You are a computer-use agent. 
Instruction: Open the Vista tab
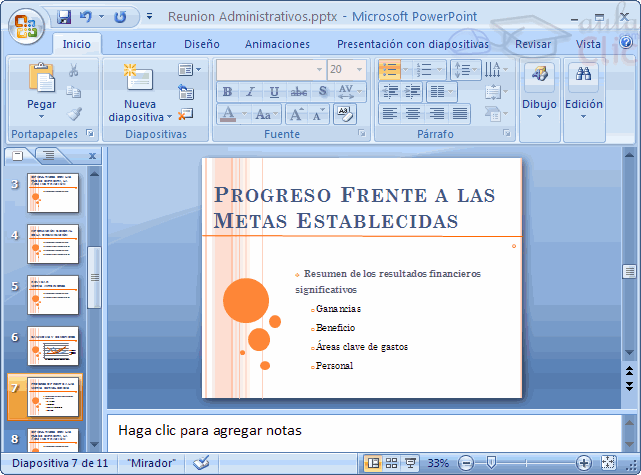tap(588, 44)
